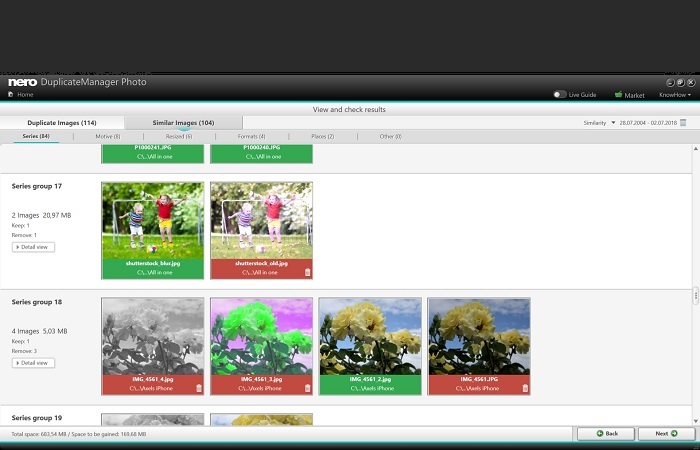
Task: Select the grayscale IMG_4561_4.jpg thumbnail
Action: 152,335
